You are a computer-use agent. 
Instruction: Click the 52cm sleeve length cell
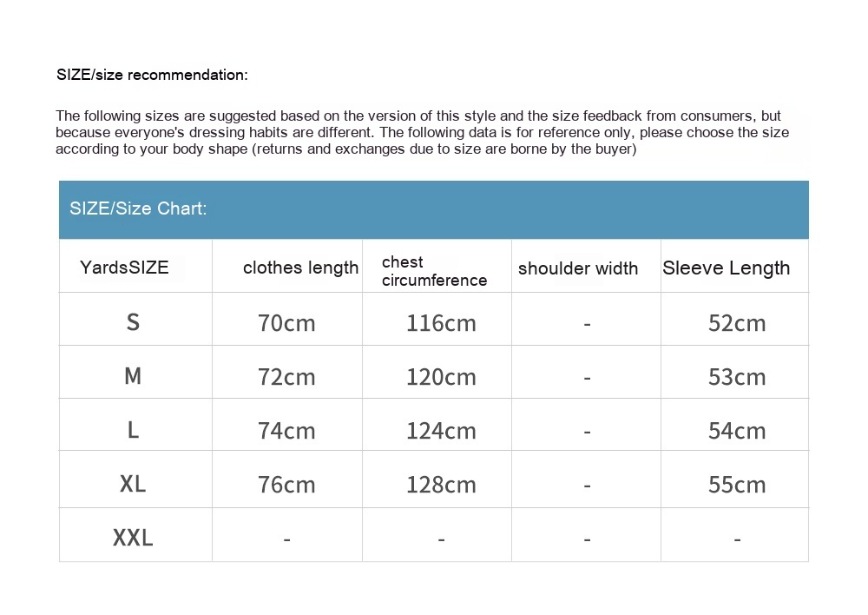pyautogui.click(x=737, y=323)
